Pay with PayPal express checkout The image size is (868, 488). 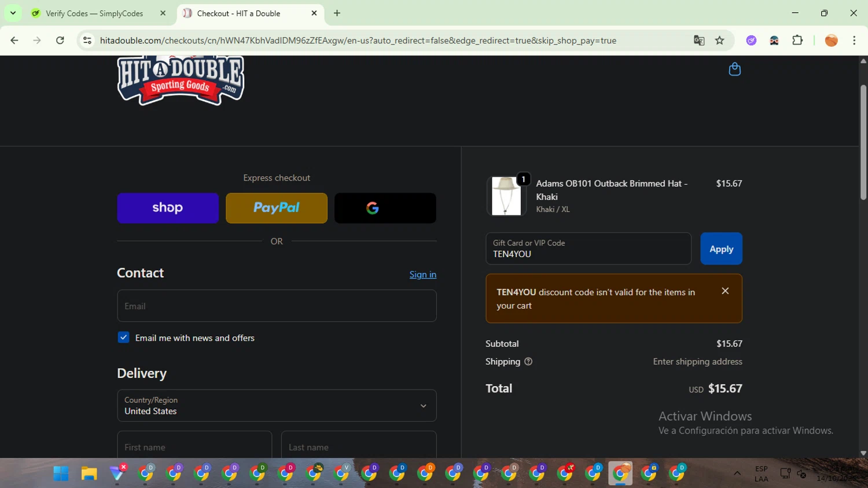coord(277,208)
